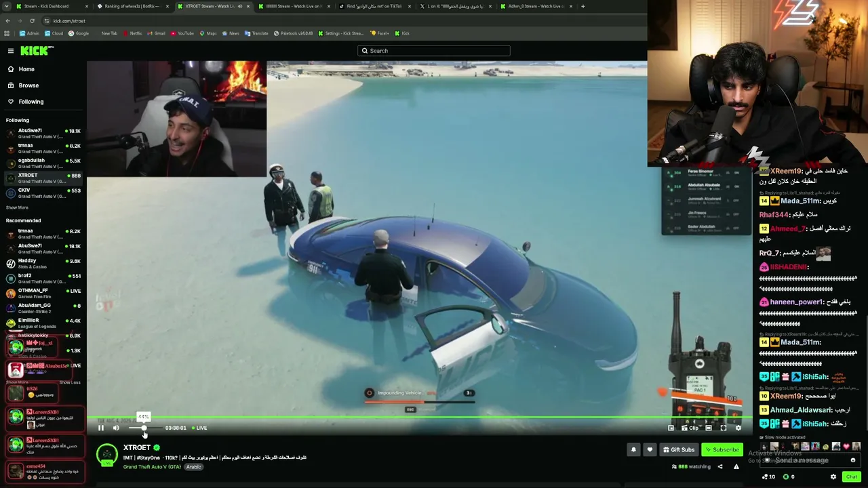Create a Clip of the stream
Viewport: 868px width, 488px height.
[690, 428]
